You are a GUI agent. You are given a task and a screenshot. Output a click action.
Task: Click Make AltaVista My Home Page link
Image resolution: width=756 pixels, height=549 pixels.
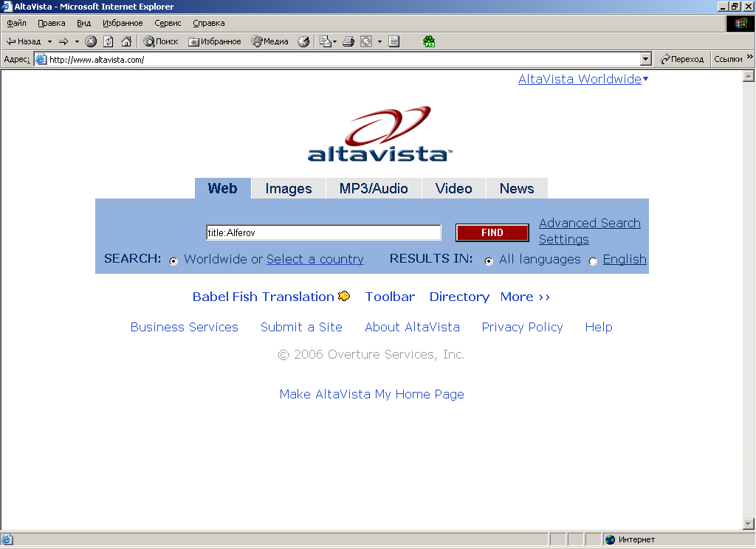[372, 394]
